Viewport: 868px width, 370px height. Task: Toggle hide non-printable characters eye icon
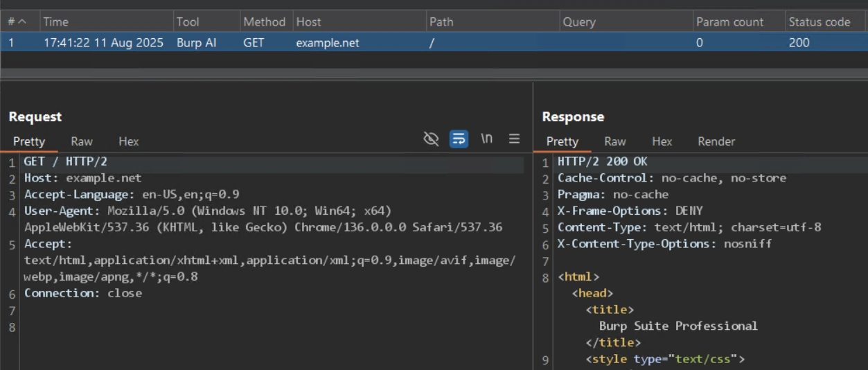(431, 139)
